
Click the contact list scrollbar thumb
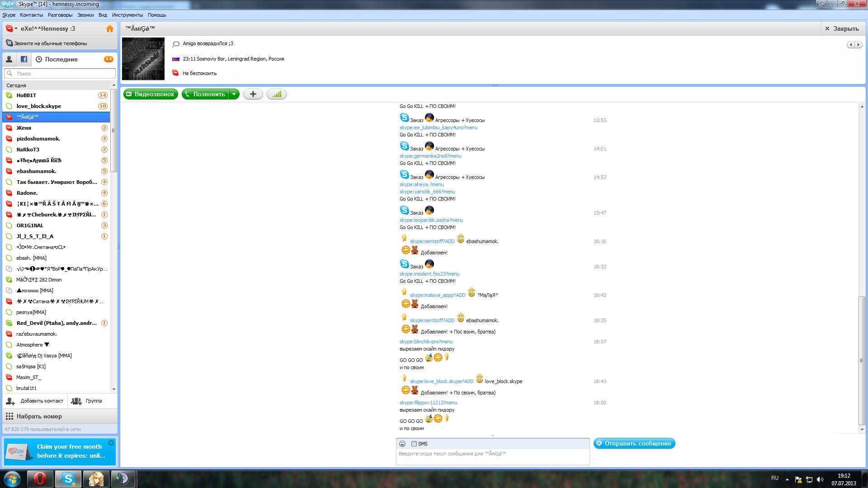113,131
